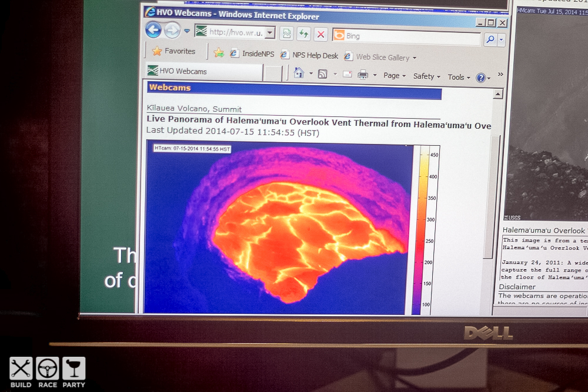Minimize the HVO Webcams IE window
This screenshot has height=392, width=588.
[480, 22]
